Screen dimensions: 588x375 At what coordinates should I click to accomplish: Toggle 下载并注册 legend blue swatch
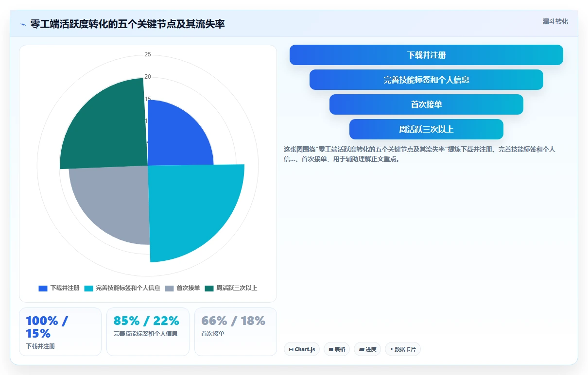coord(43,288)
